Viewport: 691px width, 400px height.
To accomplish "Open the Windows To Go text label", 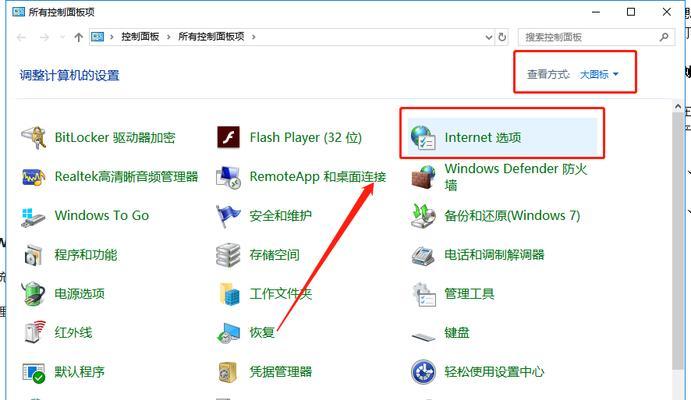I will click(x=102, y=216).
